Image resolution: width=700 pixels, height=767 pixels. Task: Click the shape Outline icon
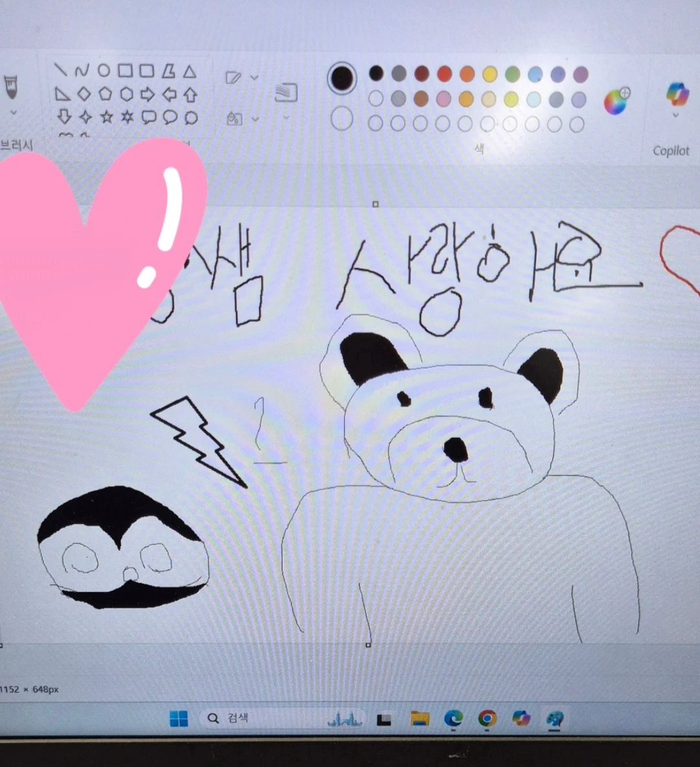pos(233,77)
